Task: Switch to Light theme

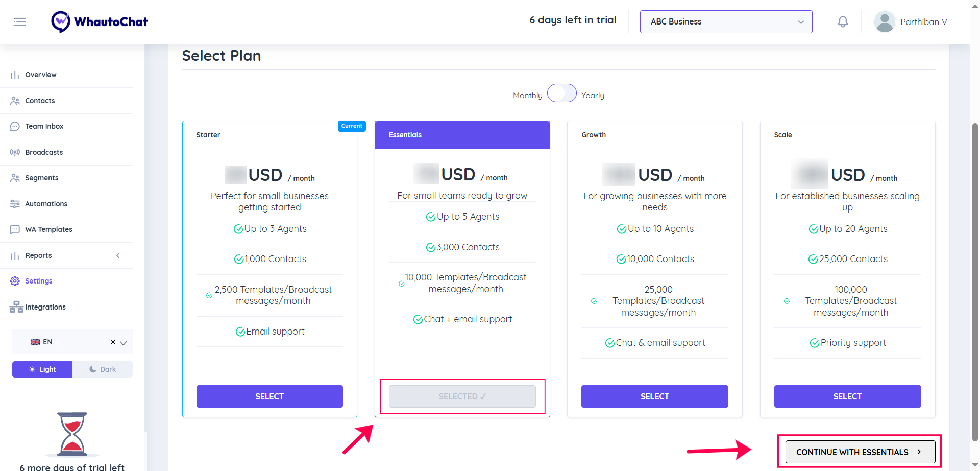Action: (x=42, y=369)
